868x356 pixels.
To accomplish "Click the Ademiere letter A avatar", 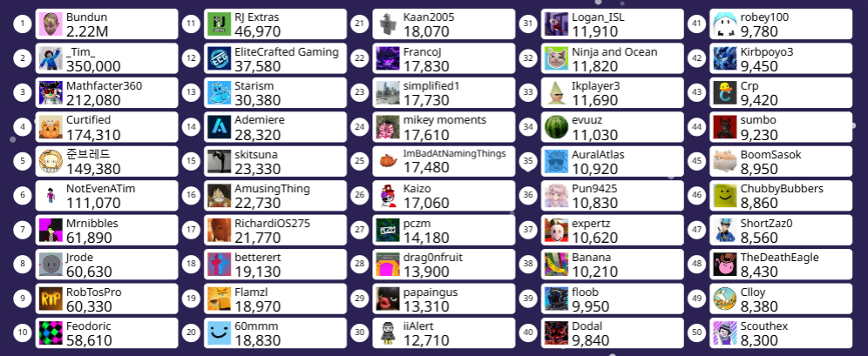I will pos(220,127).
